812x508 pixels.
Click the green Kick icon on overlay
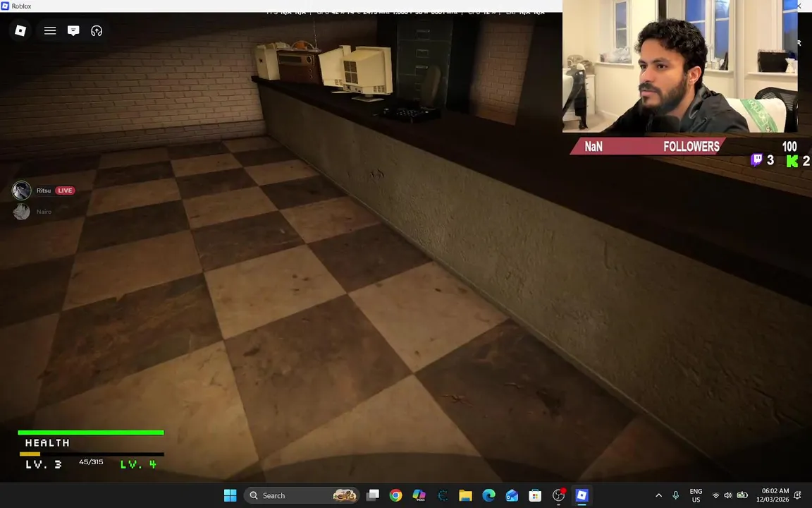point(792,161)
